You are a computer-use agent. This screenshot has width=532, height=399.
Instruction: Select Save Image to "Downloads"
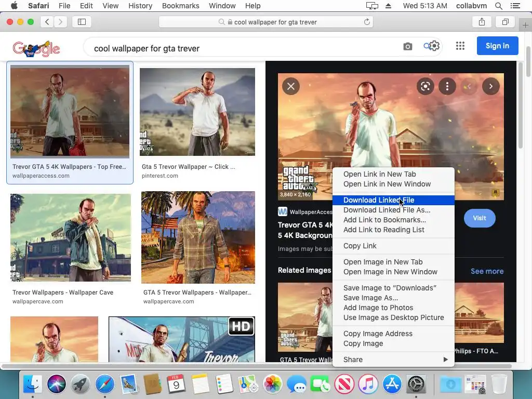[393, 288]
